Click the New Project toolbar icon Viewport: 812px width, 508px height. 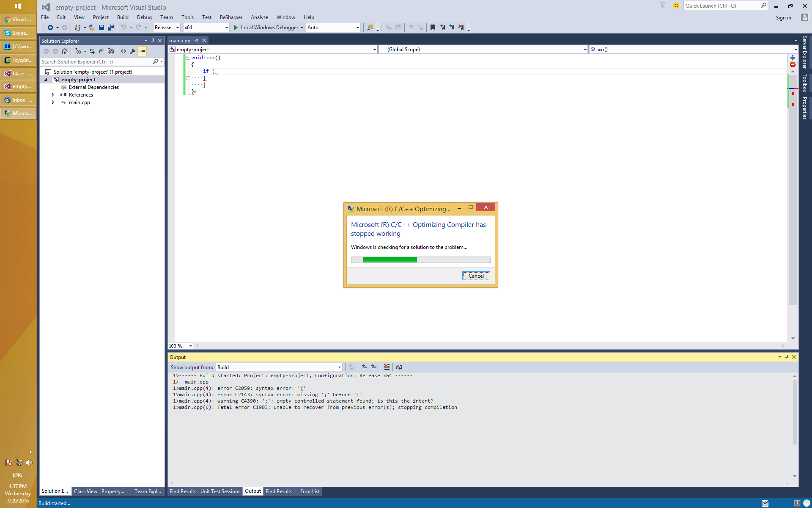77,28
